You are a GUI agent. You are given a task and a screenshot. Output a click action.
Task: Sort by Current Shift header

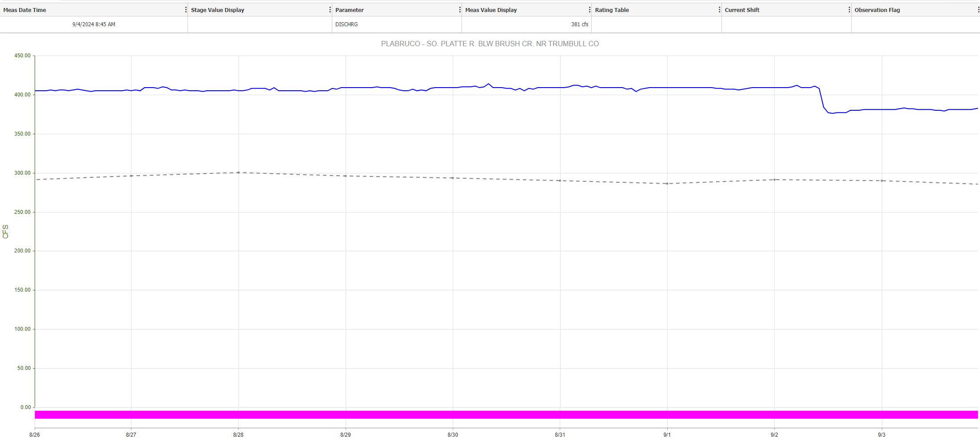pos(742,10)
